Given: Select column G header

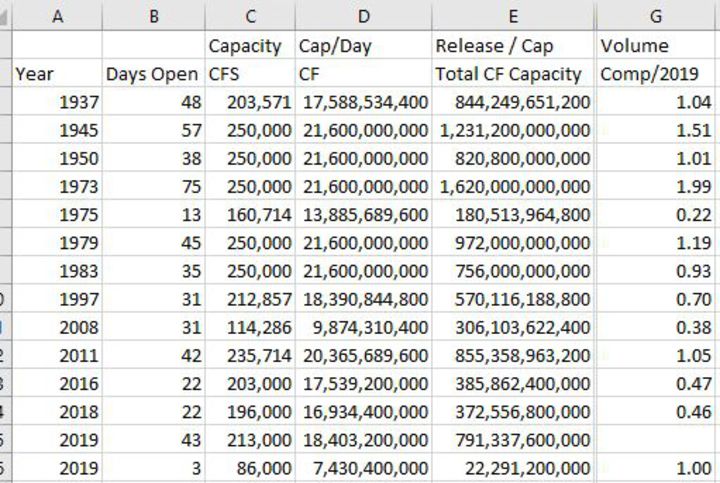Looking at the screenshot, I should click(x=656, y=15).
